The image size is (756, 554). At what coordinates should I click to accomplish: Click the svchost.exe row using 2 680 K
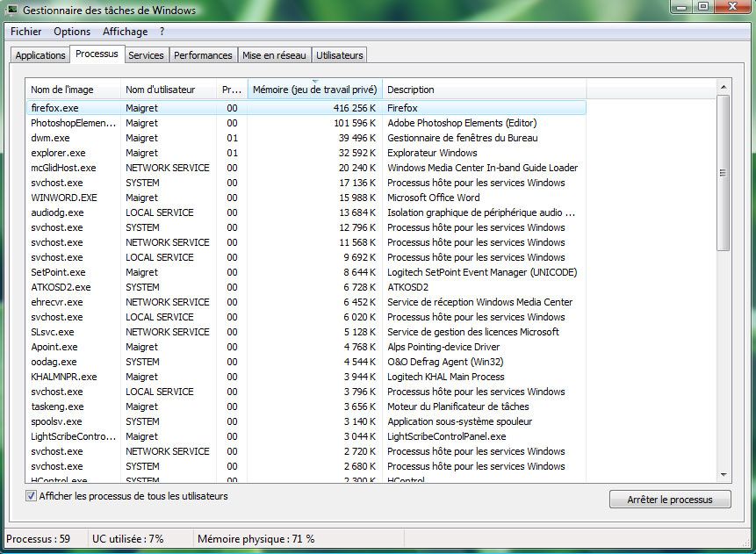[x=306, y=466]
